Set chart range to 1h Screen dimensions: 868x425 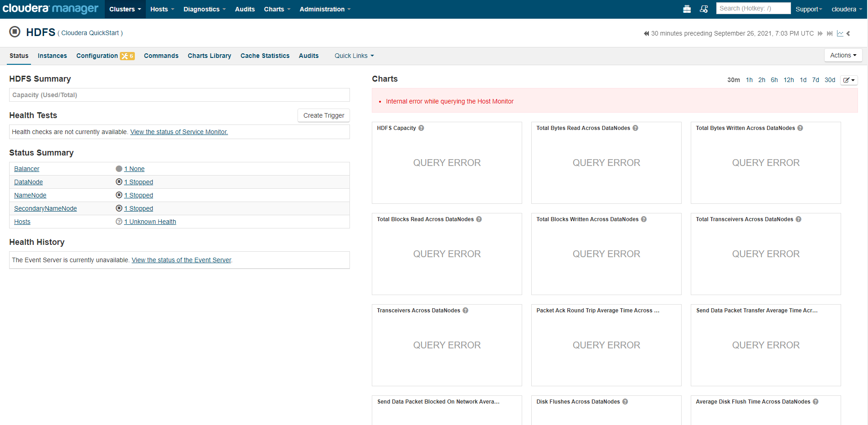tap(749, 80)
